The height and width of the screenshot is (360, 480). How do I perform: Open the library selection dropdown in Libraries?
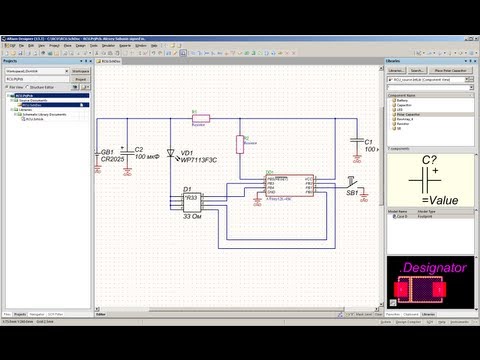tap(467, 80)
